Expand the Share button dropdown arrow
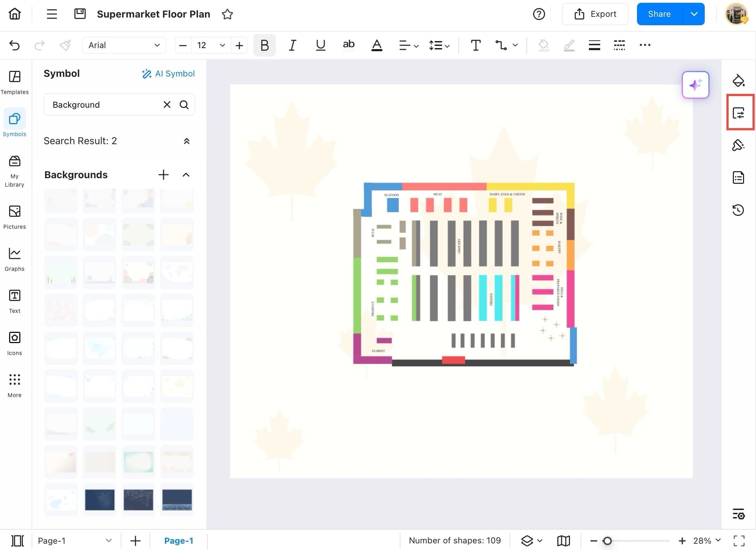Viewport: 756px width, 550px height. [x=694, y=14]
